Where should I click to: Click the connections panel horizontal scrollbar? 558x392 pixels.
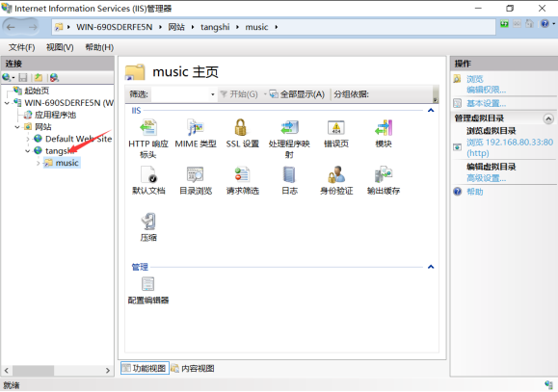(x=57, y=370)
